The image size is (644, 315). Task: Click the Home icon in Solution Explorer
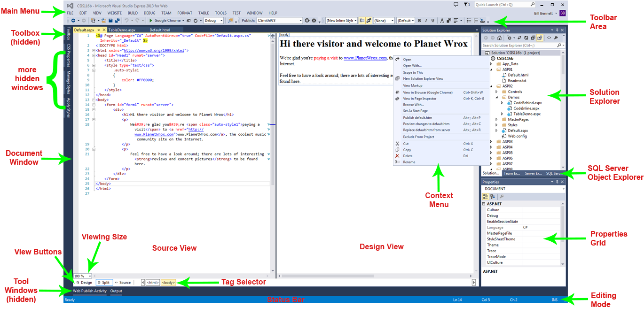(499, 38)
